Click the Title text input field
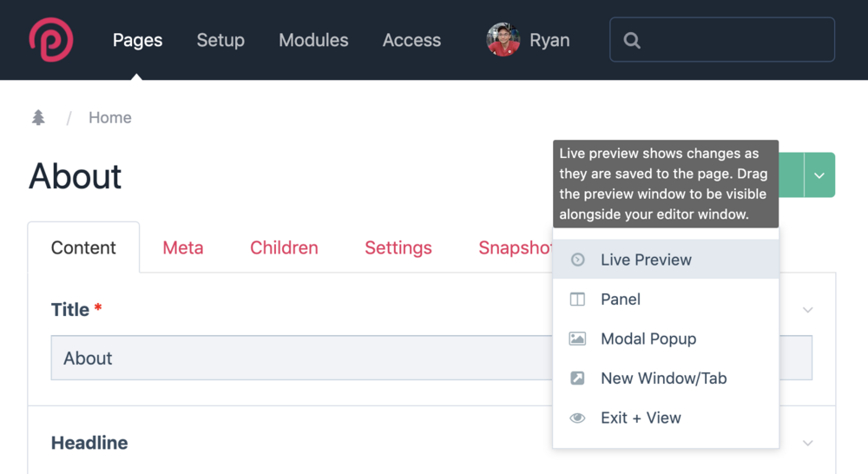868x474 pixels. pyautogui.click(x=295, y=359)
